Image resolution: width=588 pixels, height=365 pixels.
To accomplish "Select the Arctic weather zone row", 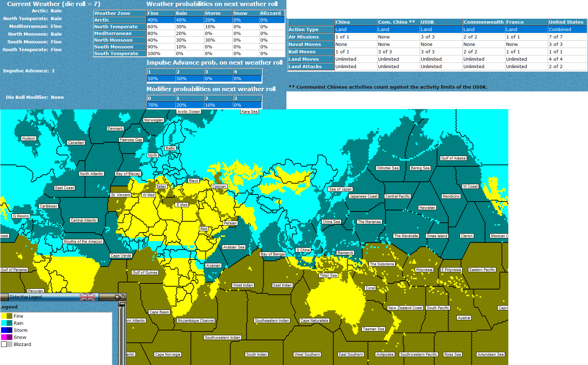I will coord(189,20).
